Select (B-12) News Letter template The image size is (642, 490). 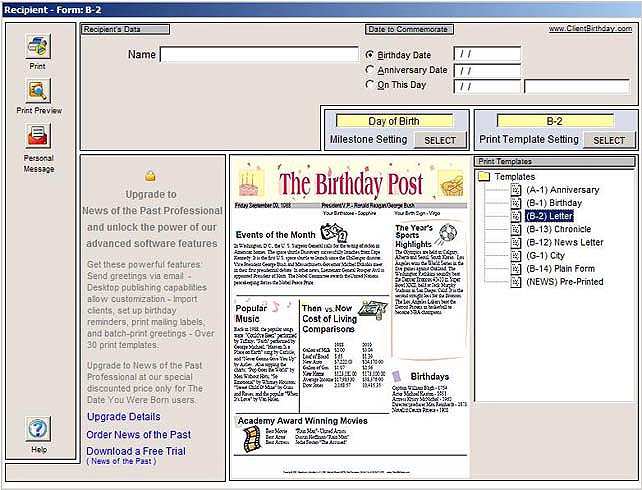(565, 242)
